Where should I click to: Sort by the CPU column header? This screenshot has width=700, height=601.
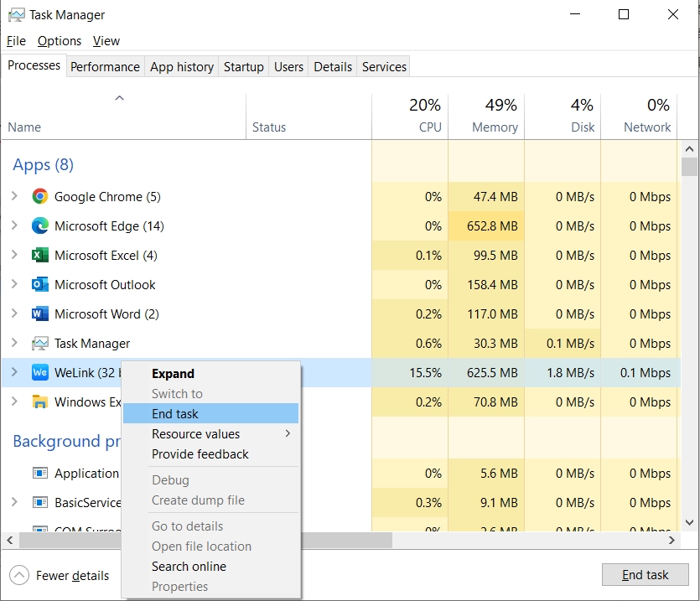pos(410,117)
